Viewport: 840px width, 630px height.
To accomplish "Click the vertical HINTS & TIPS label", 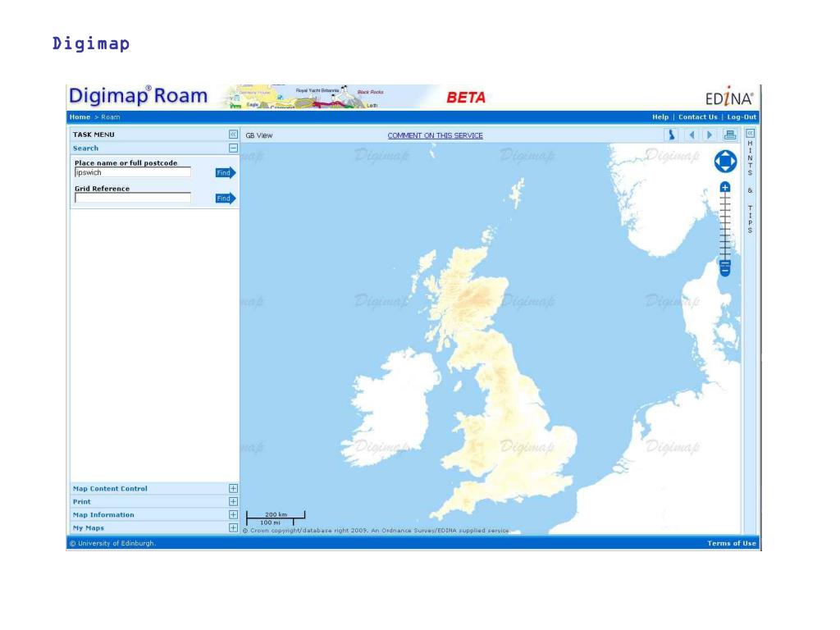I will point(750,187).
